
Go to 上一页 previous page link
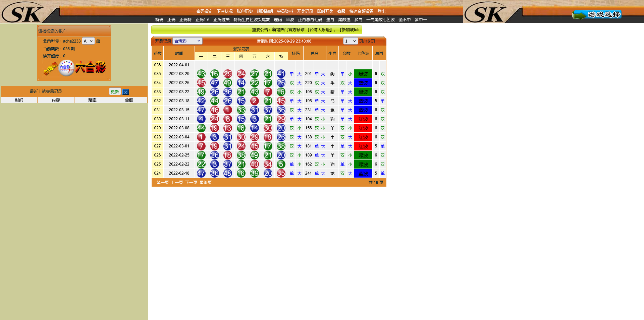click(177, 183)
